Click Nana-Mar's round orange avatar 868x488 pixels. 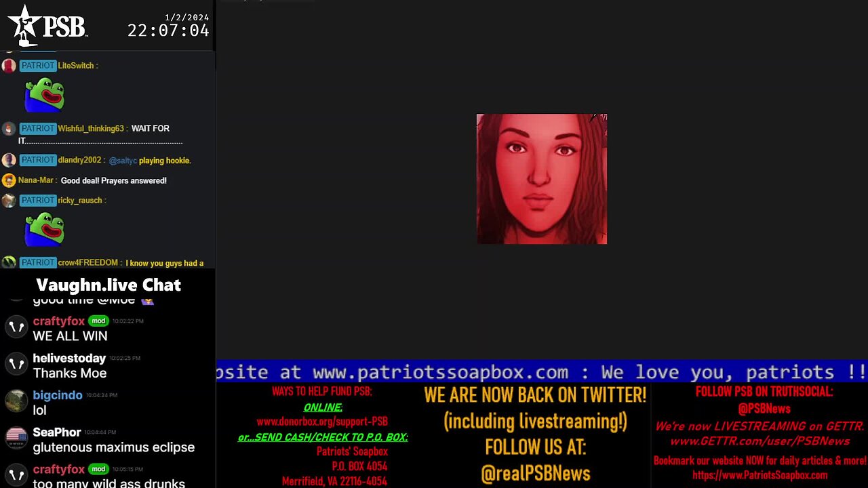9,180
